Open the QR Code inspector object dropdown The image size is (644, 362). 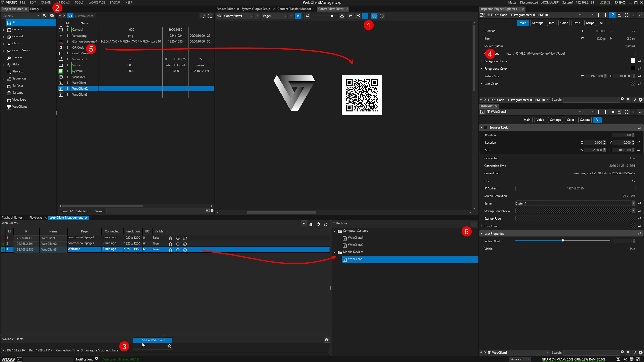(580, 15)
